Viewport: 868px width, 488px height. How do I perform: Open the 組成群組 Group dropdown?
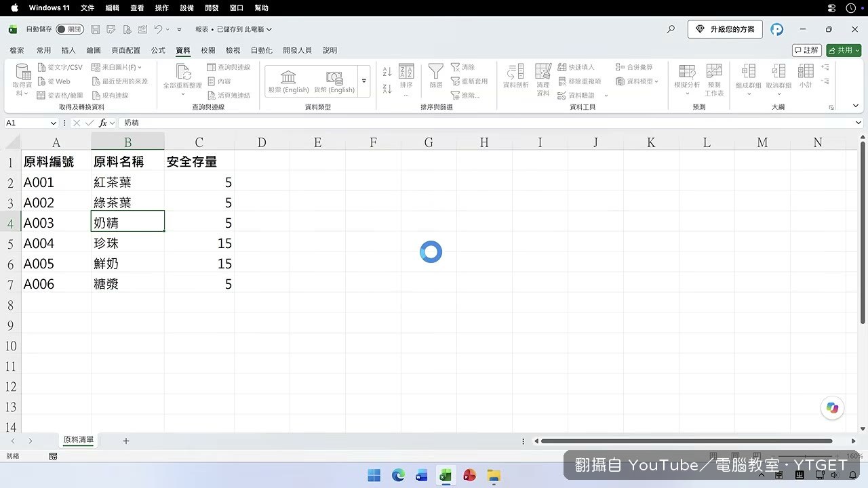click(x=749, y=80)
